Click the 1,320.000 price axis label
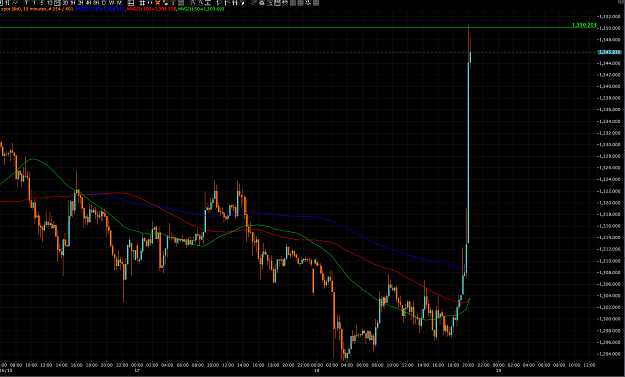Screen dimensions: 625x377 609,202
